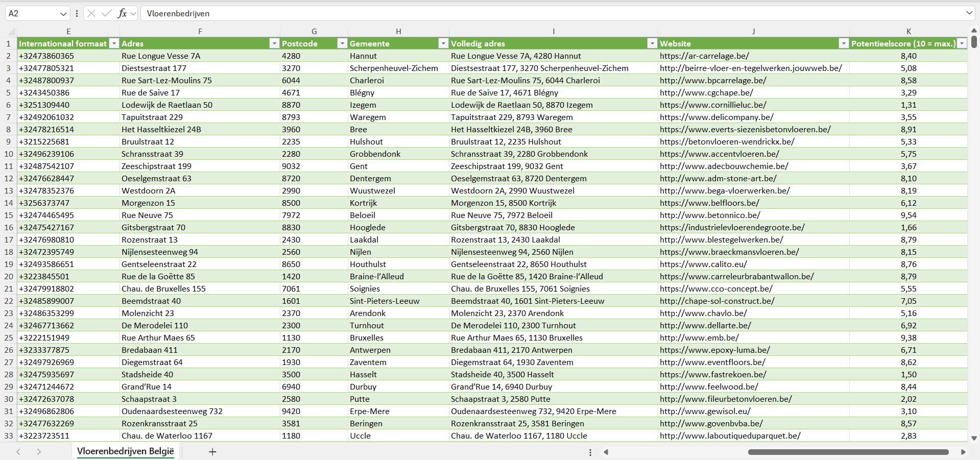Open the Potentieelscore filter dropdown
The image size is (980, 460).
click(x=962, y=44)
